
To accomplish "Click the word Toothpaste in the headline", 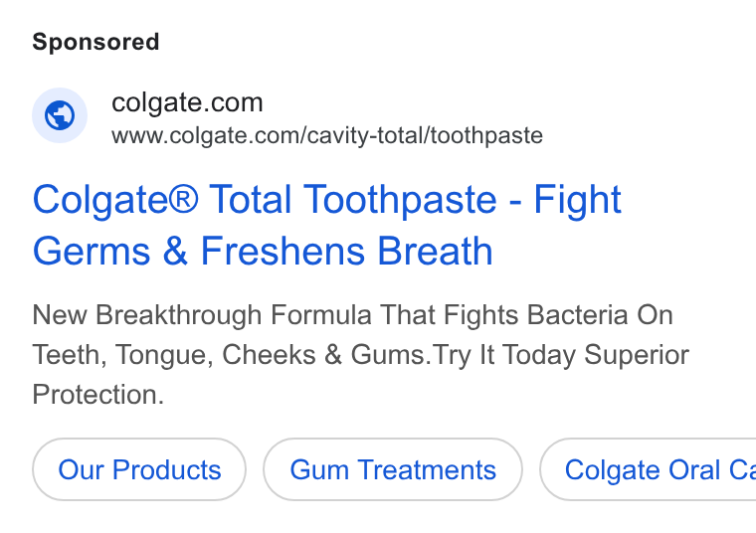I will coord(400,200).
